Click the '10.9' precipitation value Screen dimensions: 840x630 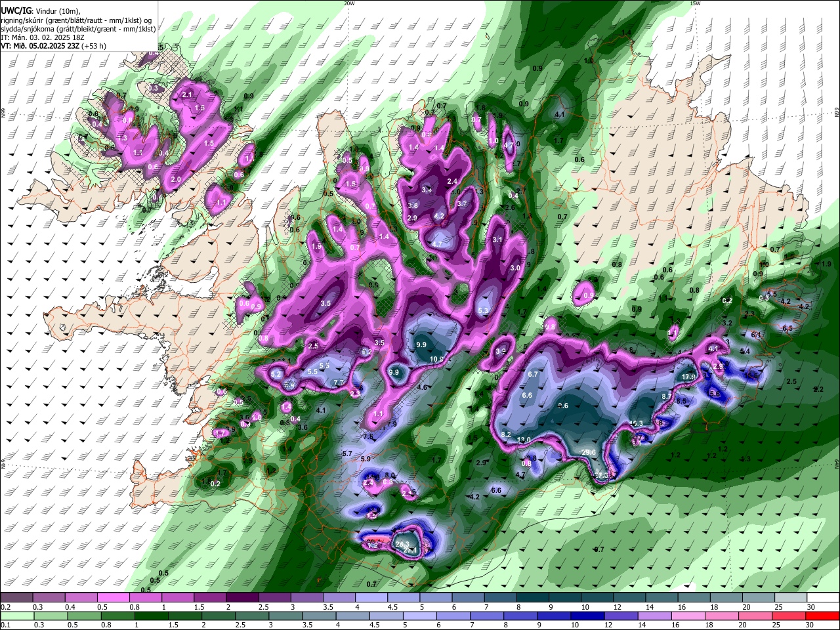pos(437,359)
